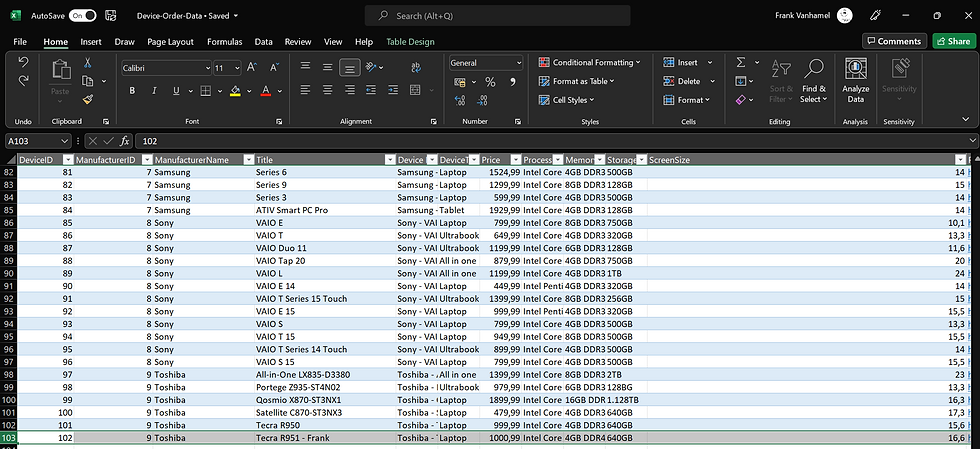Viewport: 980px width, 449px height.
Task: Click Wrap Text icon
Action: point(416,67)
